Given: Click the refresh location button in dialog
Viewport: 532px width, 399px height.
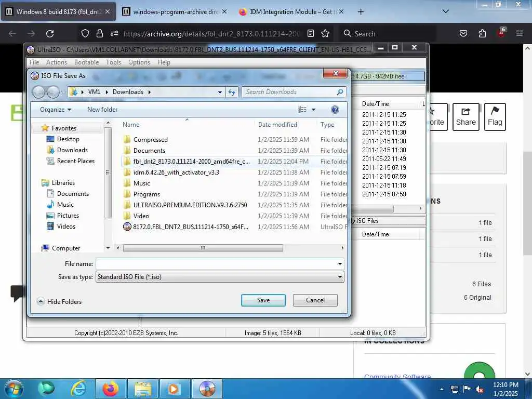Looking at the screenshot, I should coord(232,92).
